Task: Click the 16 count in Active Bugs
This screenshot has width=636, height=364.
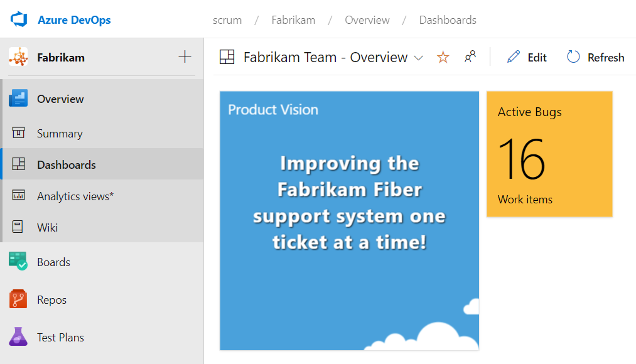Action: 522,159
